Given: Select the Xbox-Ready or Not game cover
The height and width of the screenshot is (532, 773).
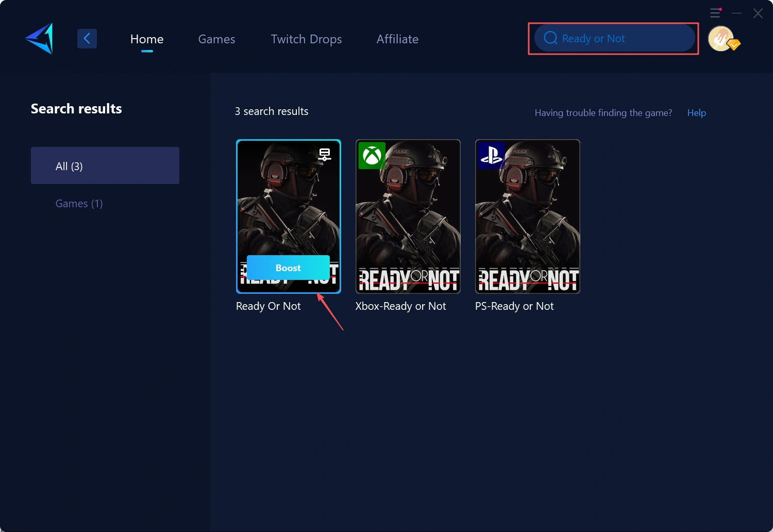Looking at the screenshot, I should click(408, 217).
